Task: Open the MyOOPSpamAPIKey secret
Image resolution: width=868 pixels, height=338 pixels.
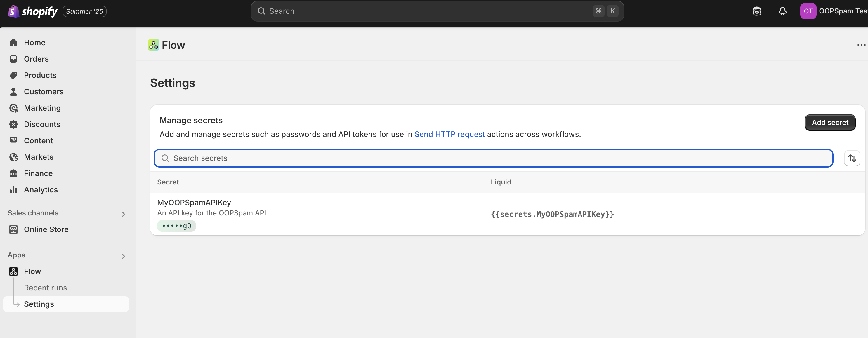Action: 194,202
